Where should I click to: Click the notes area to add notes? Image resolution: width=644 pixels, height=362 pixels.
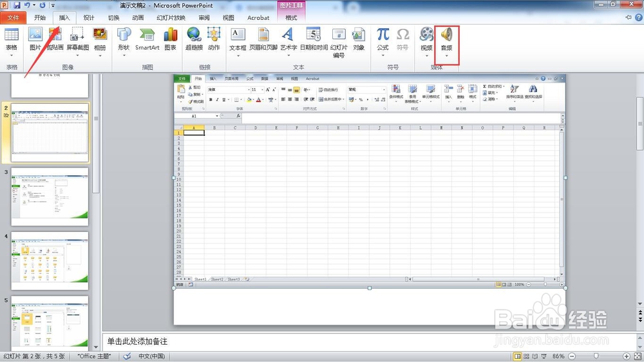pos(368,341)
